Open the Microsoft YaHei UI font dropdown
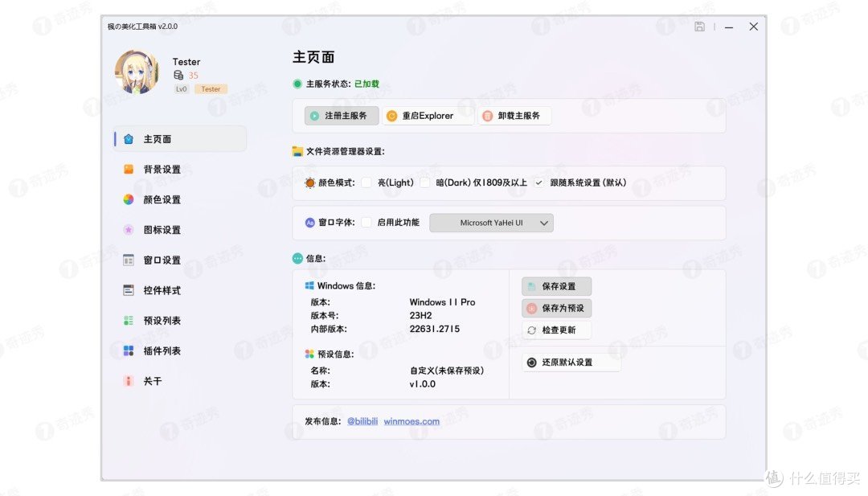Screen dimensions: 868x496 click(491, 223)
